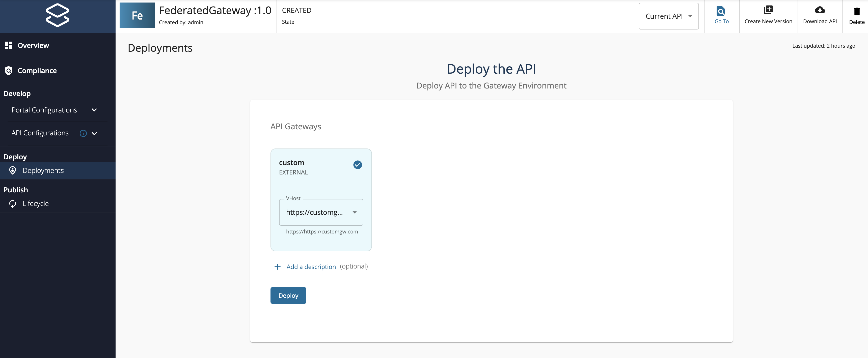Expand the Portal Configurations section
The height and width of the screenshot is (358, 868).
44,110
